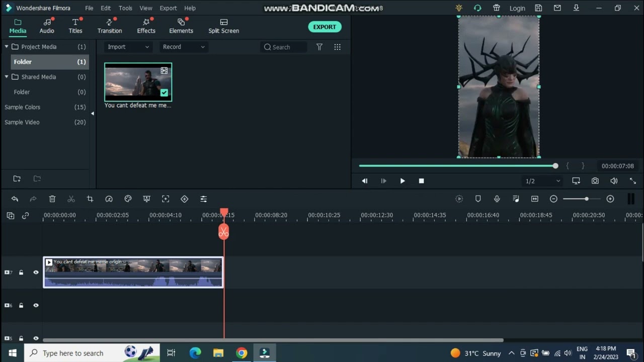The image size is (644, 362).
Task: Open the Tools menu
Action: (125, 8)
